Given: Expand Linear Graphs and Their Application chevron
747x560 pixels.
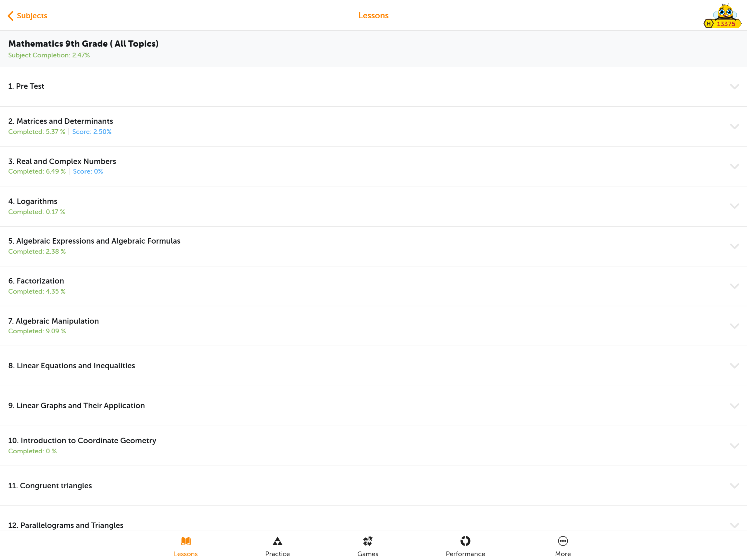Looking at the screenshot, I should 734,406.
